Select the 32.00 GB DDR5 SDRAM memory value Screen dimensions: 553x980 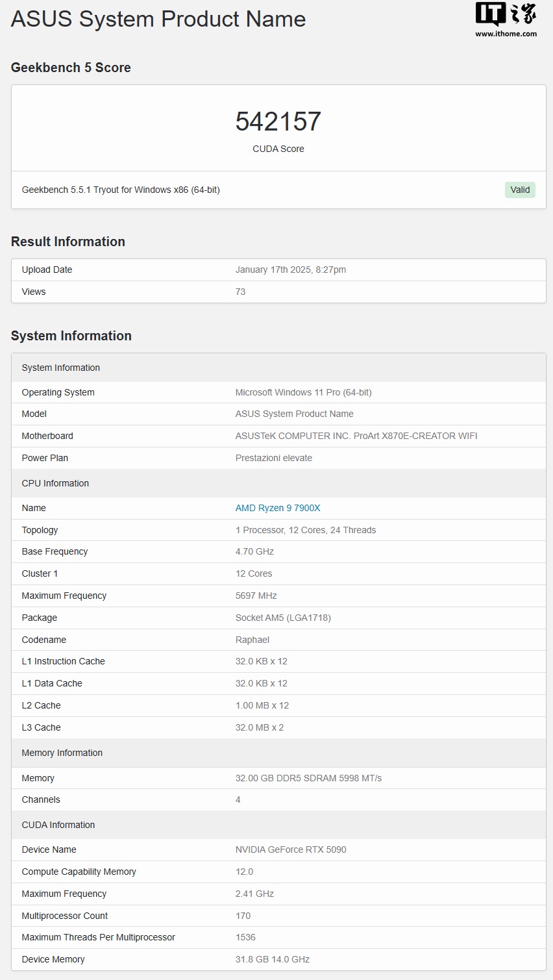point(308,778)
